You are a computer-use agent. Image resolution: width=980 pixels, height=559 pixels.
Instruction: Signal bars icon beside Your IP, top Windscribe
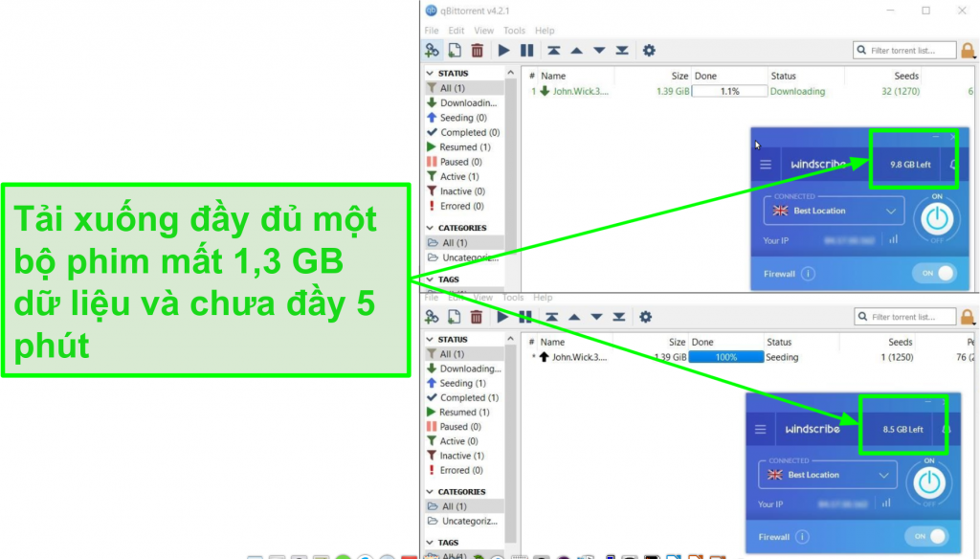(x=894, y=239)
